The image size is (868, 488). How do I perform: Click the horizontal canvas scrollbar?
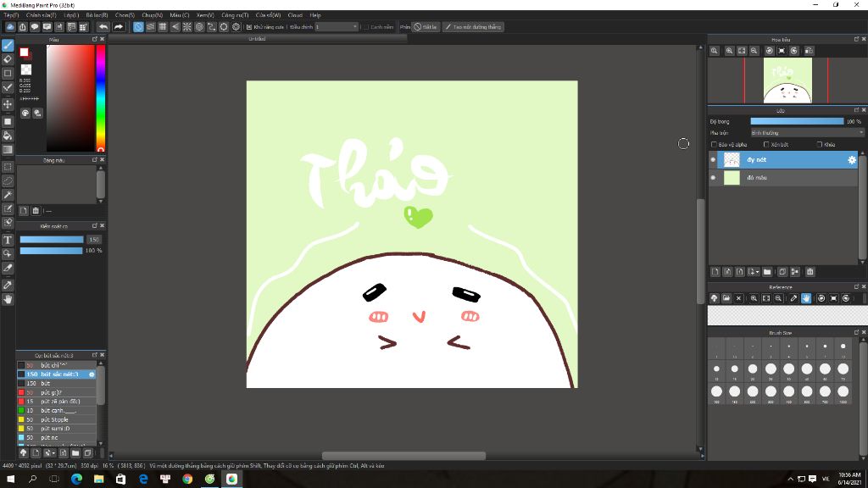(x=404, y=456)
